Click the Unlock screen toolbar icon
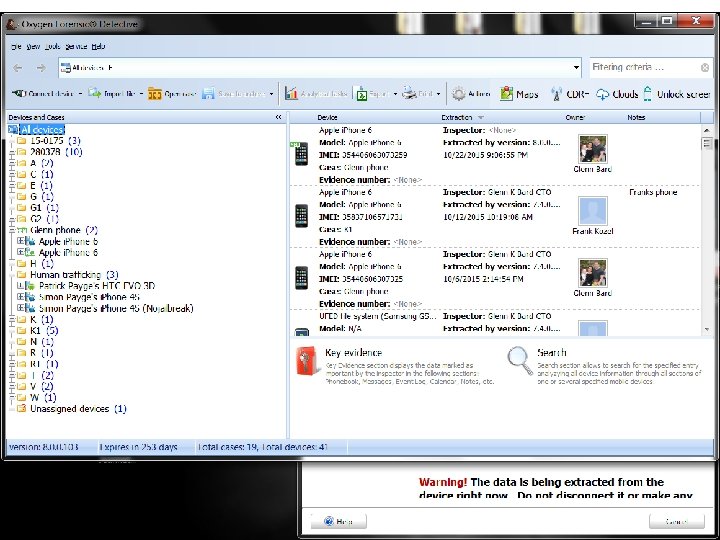This screenshot has width=720, height=540. tap(647, 94)
